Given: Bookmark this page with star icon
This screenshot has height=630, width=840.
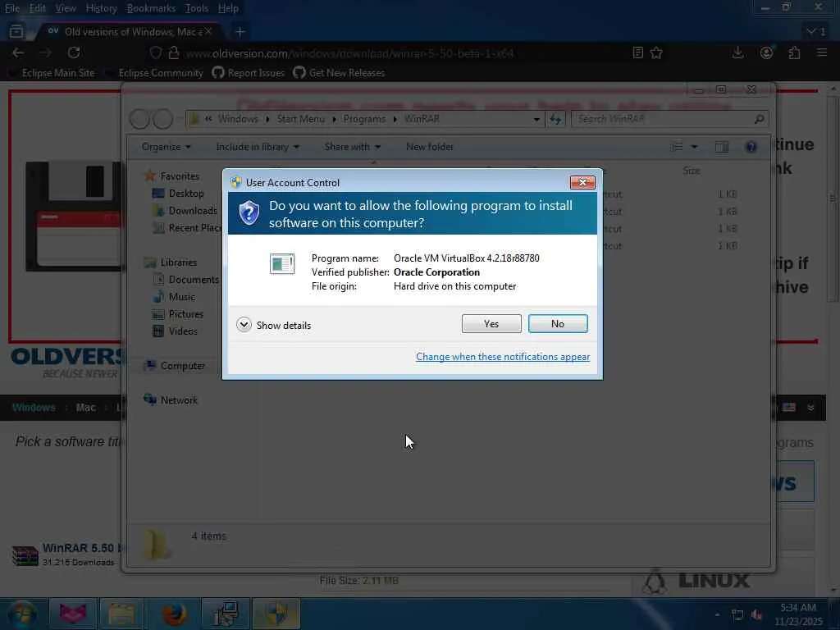Looking at the screenshot, I should click(656, 52).
